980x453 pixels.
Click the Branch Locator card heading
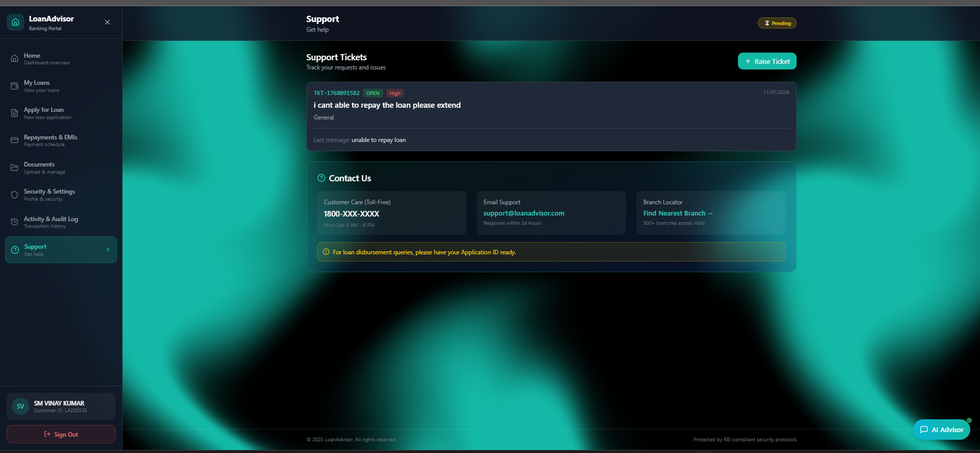(663, 202)
